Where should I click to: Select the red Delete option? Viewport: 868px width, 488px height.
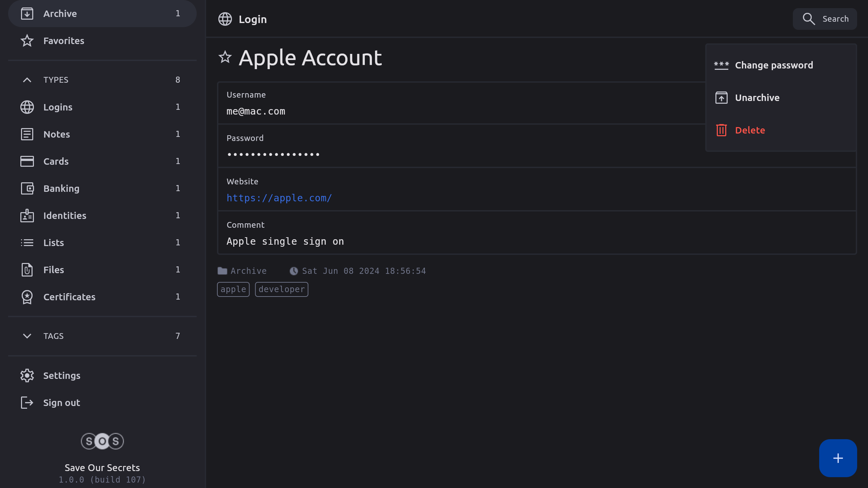coord(750,130)
